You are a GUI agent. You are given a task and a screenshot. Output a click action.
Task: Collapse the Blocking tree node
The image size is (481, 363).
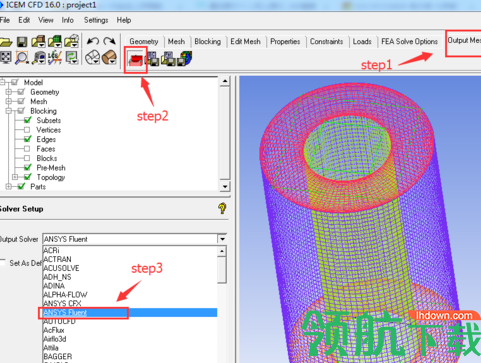click(x=9, y=111)
